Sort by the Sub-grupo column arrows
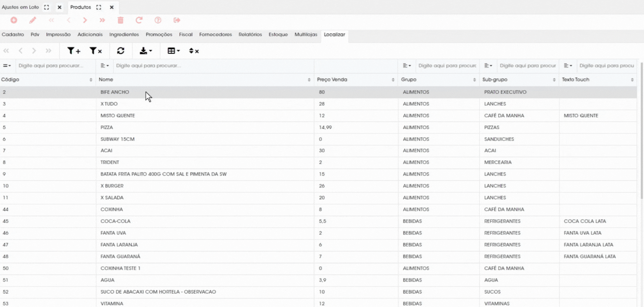Viewport: 644px width, 307px height. pos(554,80)
